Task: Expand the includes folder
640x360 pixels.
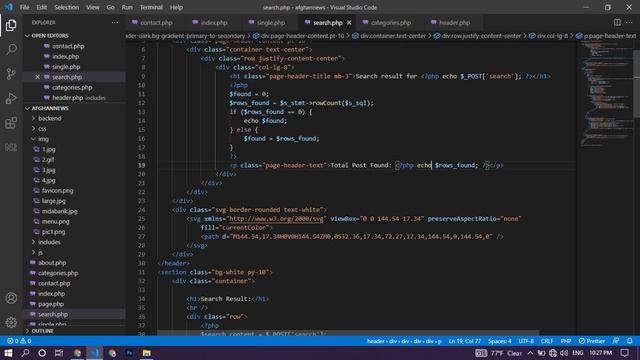Action: 49,242
